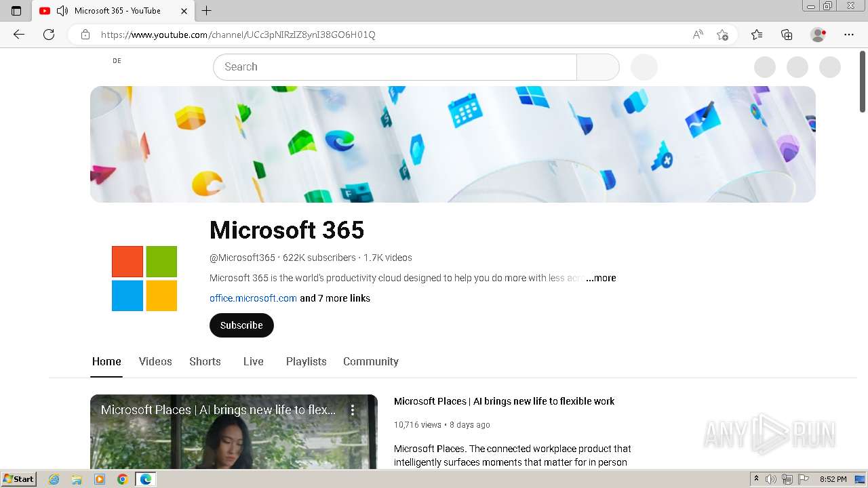Open File Explorer from the taskbar

pos(77,479)
